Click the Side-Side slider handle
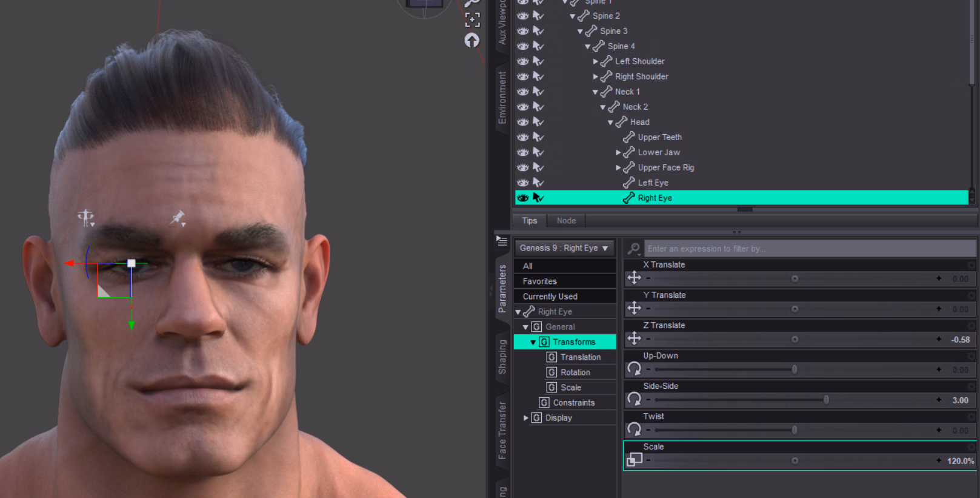980x498 pixels. tap(826, 400)
